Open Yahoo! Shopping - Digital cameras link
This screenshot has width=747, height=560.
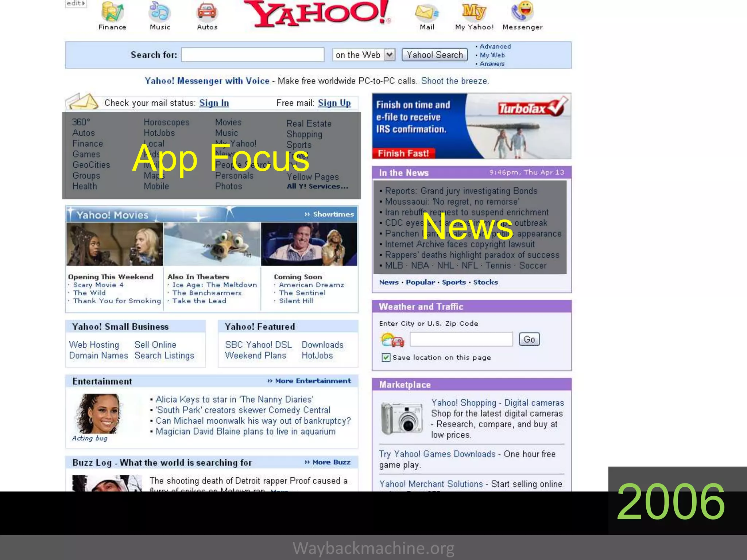coord(498,403)
